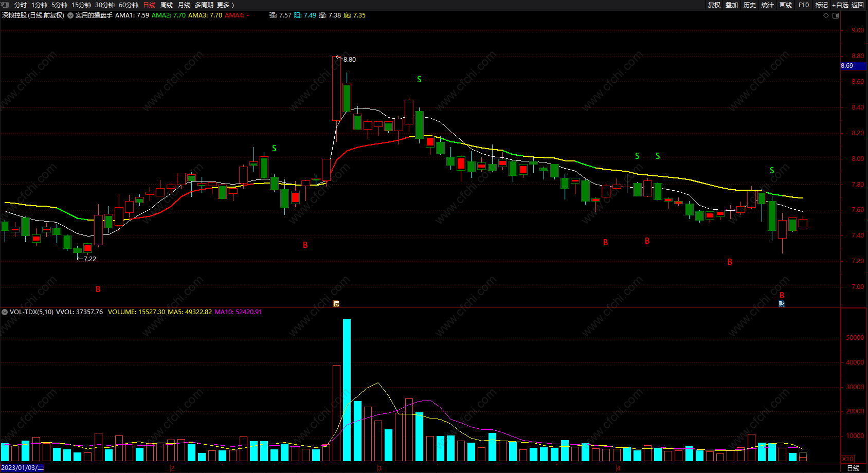868x473 pixels.
Task: Click the 2023/01/03/二 date label
Action: point(23,468)
